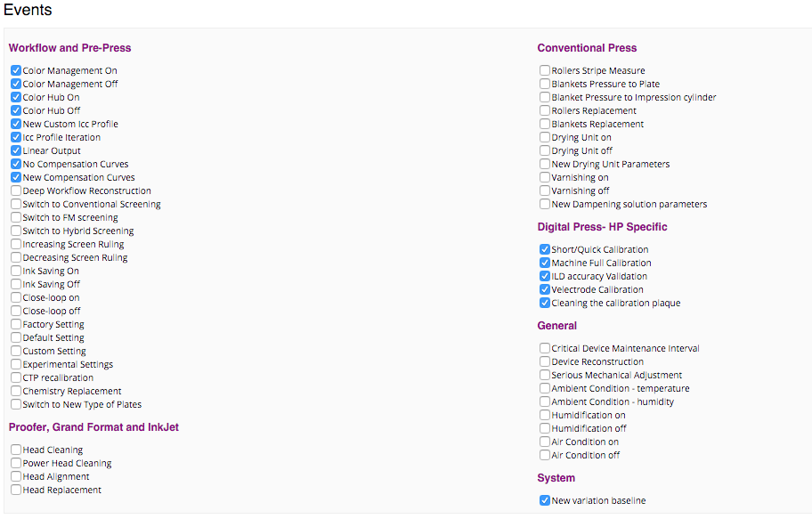Enable Deep Workflow Reconstruction checkbox
Viewport: 812px width, 519px height.
click(16, 191)
